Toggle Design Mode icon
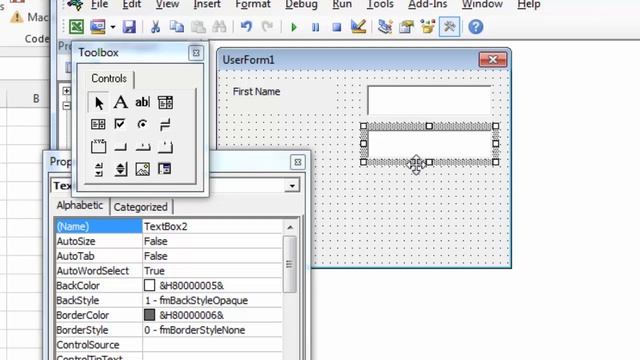This screenshot has width=640, height=360. 358,27
